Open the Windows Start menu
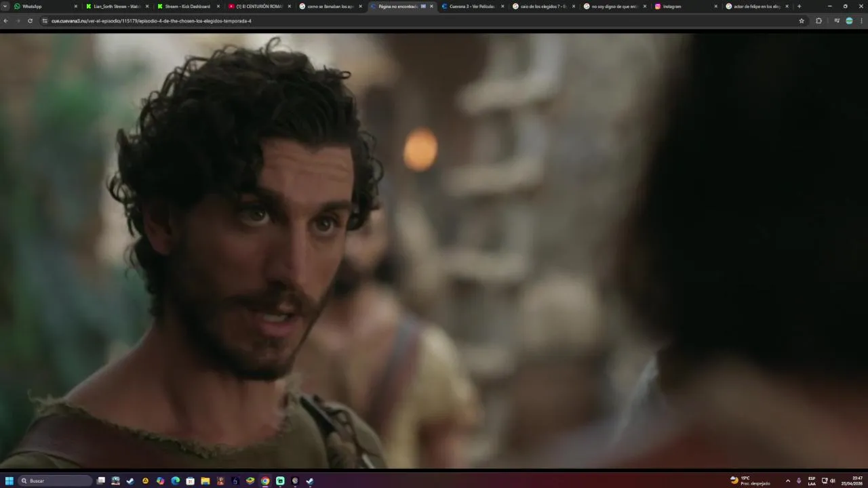Viewport: 868px width, 488px height. (9, 481)
